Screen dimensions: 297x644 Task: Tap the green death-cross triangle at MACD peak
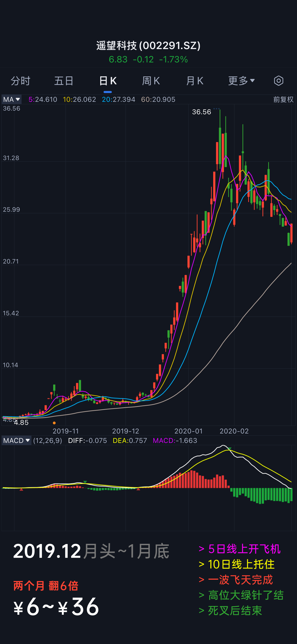pyautogui.click(x=230, y=449)
